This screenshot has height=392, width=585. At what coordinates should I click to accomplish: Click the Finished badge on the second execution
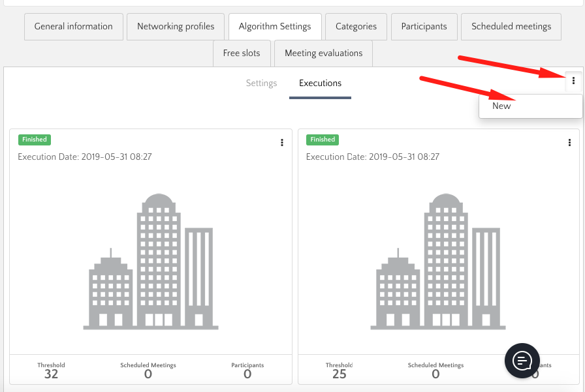click(x=323, y=140)
